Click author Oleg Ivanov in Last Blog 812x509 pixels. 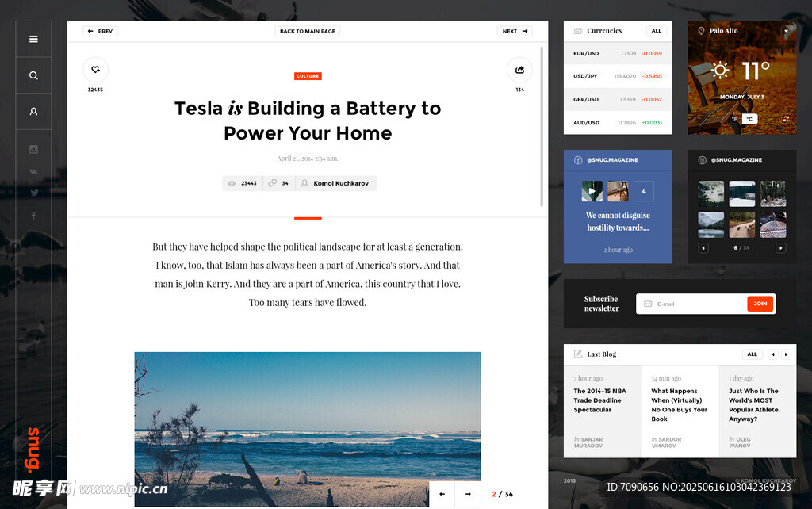(x=740, y=442)
